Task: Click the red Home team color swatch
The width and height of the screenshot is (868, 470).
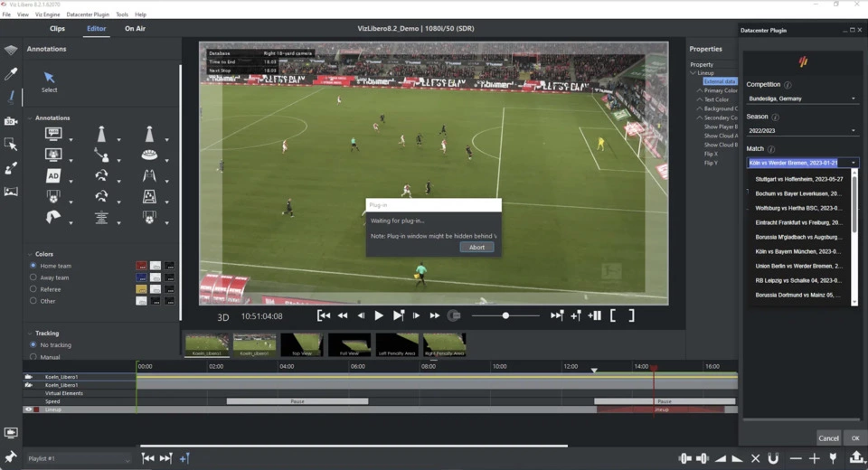Action: click(x=141, y=266)
